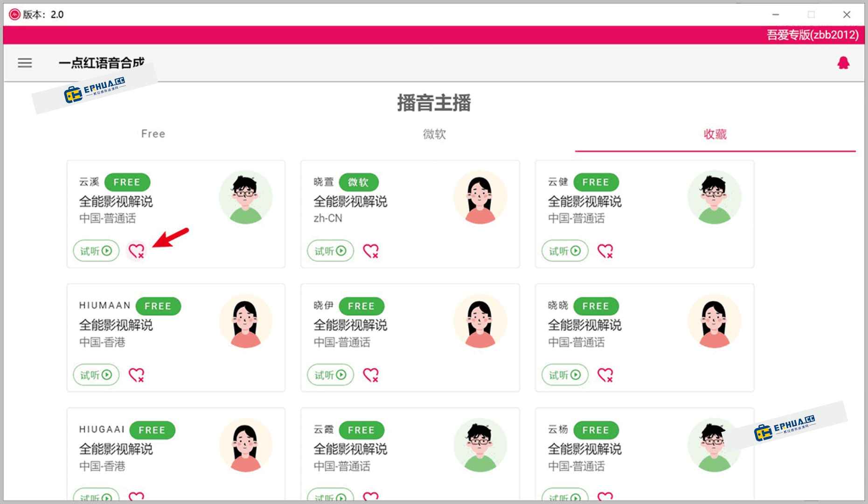
Task: Click the 播音主播 heading
Action: [434, 103]
